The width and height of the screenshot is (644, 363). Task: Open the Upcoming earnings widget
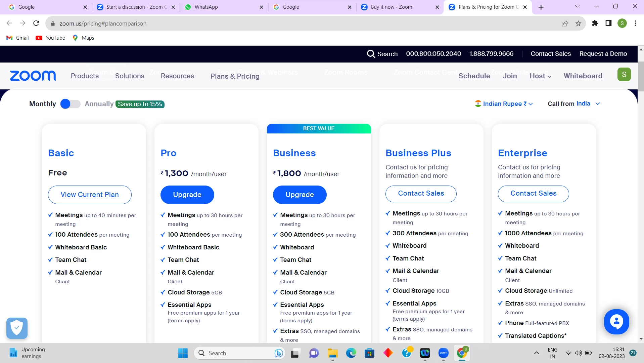pyautogui.click(x=27, y=353)
